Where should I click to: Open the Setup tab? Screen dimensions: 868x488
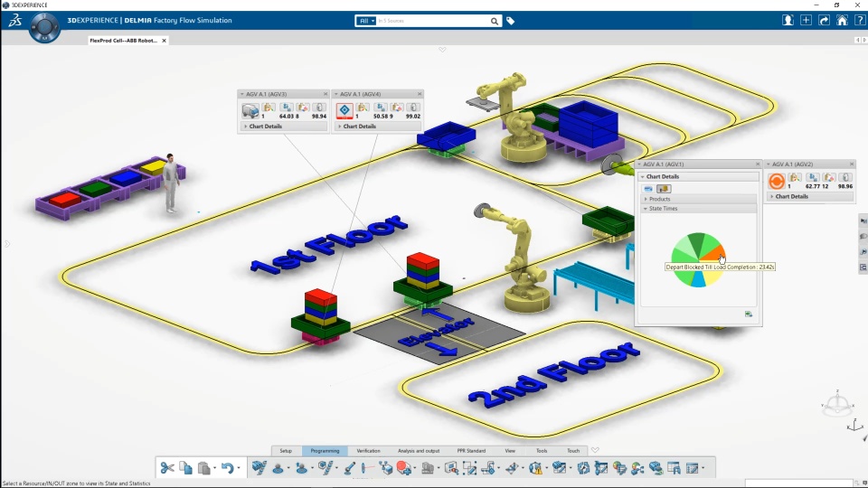pos(286,451)
